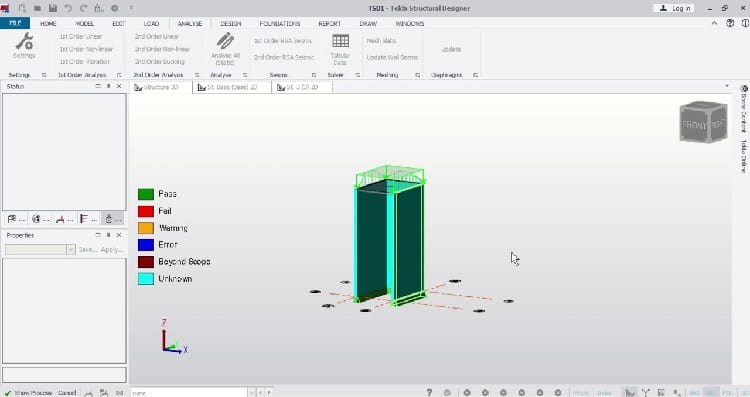
Task: Click the New document icon in quick access toolbar
Action: pyautogui.click(x=22, y=8)
